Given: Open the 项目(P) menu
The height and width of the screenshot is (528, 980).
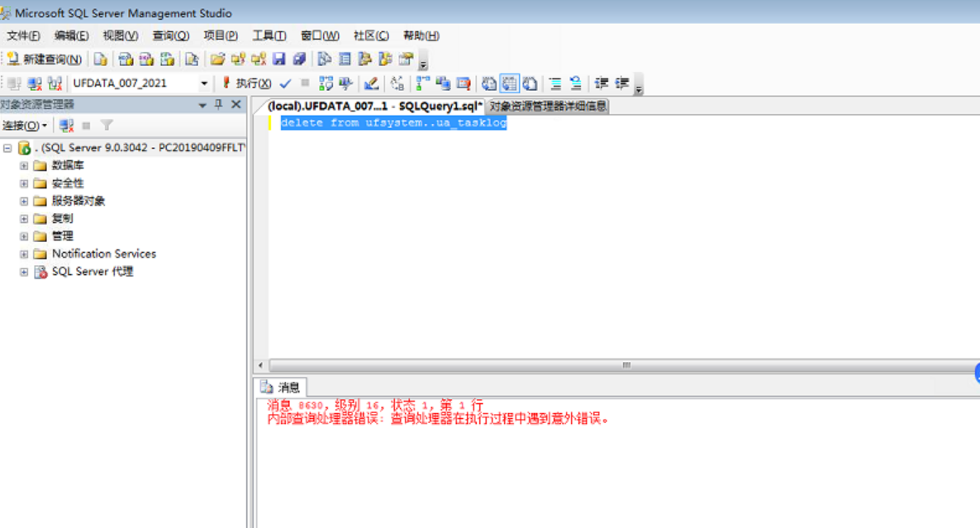Looking at the screenshot, I should tap(221, 36).
